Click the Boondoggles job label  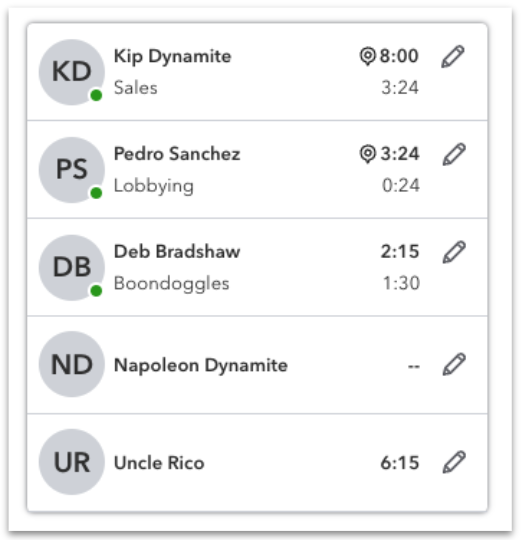pyautogui.click(x=171, y=284)
